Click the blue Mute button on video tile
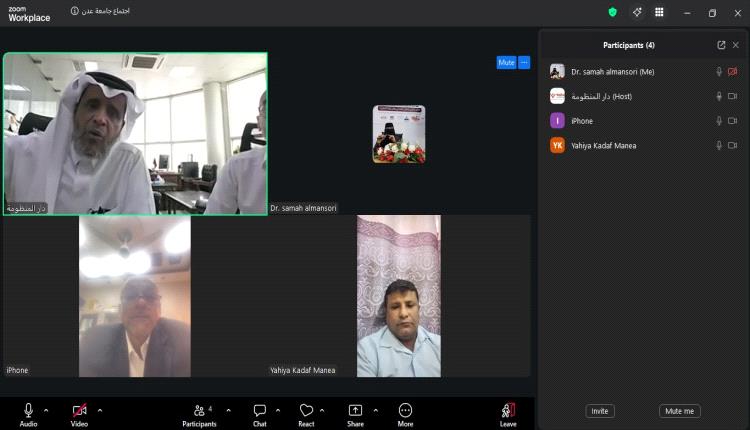The image size is (750, 430). pos(506,62)
